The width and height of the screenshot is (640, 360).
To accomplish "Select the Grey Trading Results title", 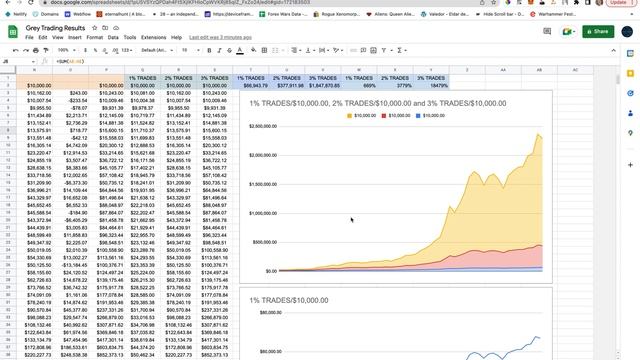I will [55, 28].
